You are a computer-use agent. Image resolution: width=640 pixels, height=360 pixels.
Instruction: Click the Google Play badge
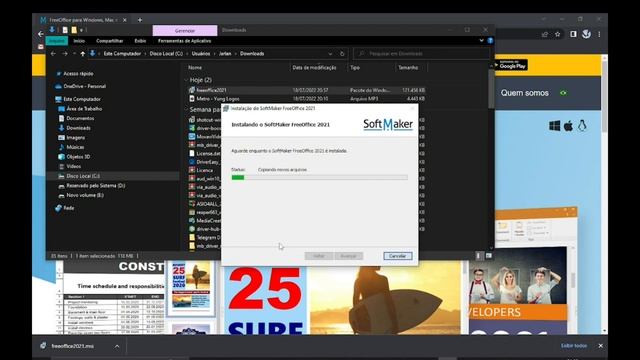511,65
